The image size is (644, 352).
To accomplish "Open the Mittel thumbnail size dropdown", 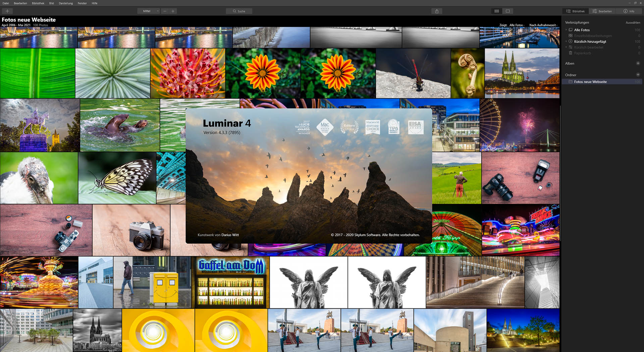I will 149,11.
